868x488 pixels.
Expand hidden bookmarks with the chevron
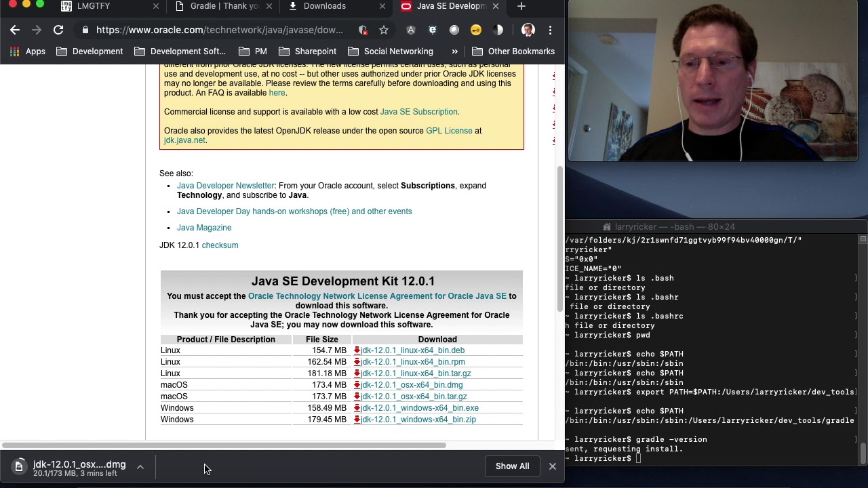(454, 52)
